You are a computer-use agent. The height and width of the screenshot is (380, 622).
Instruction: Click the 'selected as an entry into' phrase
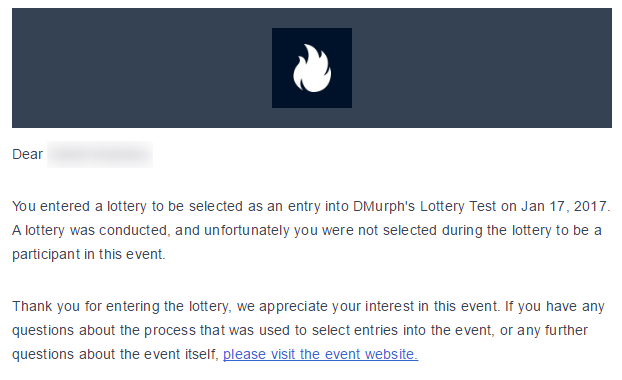pyautogui.click(x=269, y=206)
